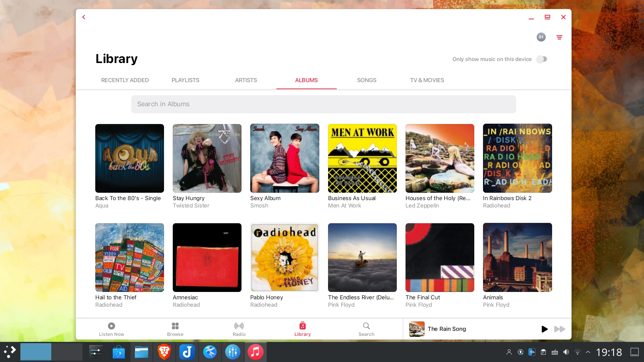Expand the system tray hidden icons arrow
This screenshot has width=644, height=362.
click(588, 352)
